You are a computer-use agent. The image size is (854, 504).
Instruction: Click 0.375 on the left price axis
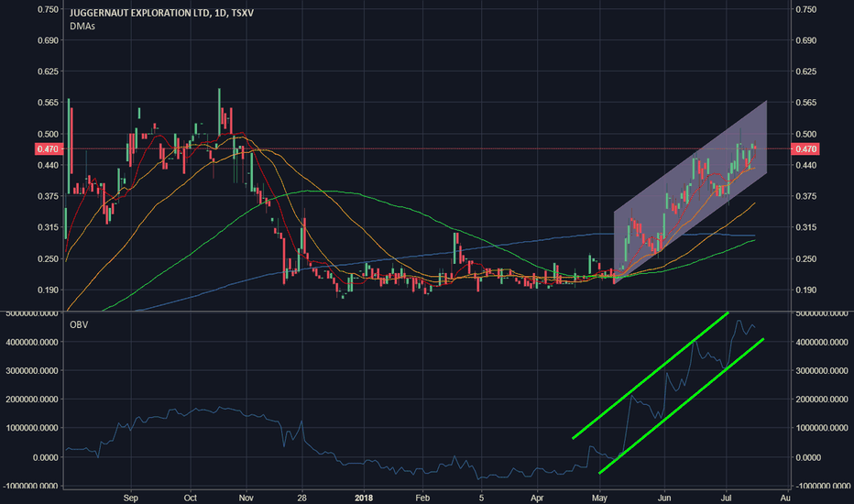[48, 196]
